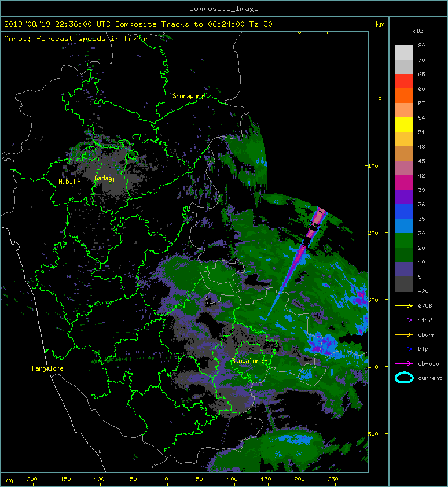Click the 'km' unit label at the bottom left

(9, 481)
